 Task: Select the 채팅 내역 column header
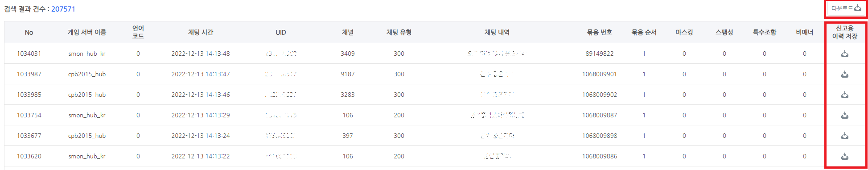point(497,33)
